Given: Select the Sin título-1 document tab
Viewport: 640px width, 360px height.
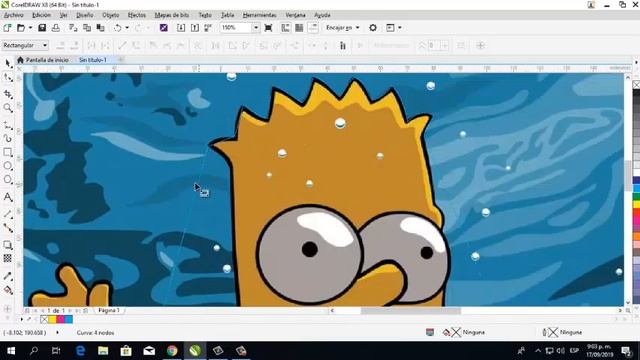Looking at the screenshot, I should [x=93, y=60].
